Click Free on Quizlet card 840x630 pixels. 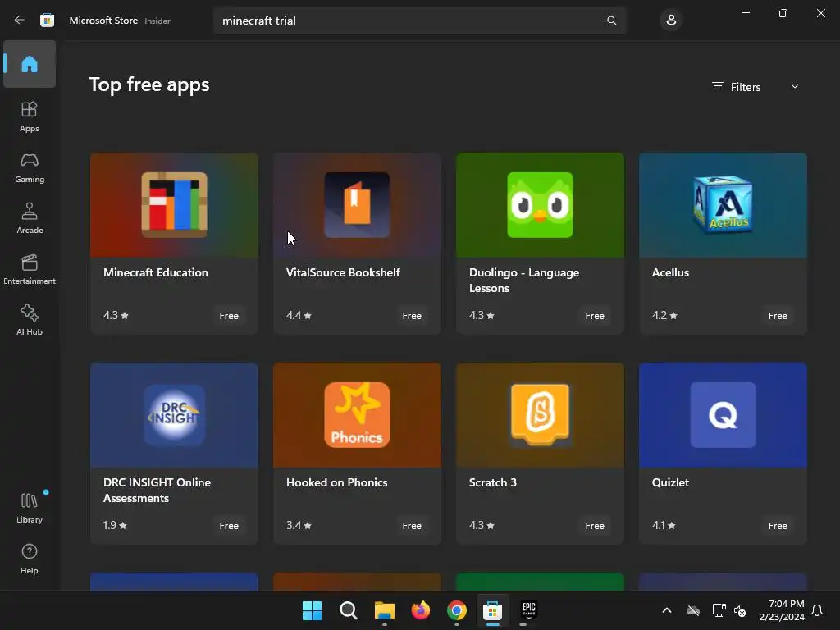point(778,526)
